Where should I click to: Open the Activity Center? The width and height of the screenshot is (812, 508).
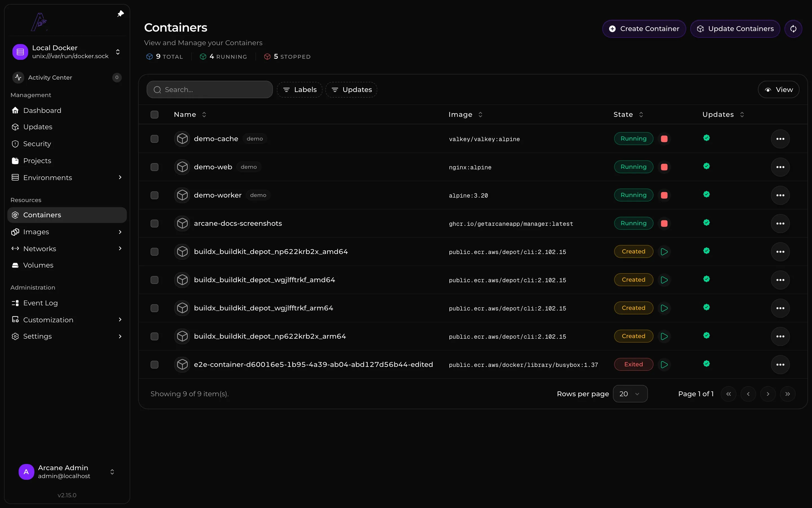(x=67, y=78)
